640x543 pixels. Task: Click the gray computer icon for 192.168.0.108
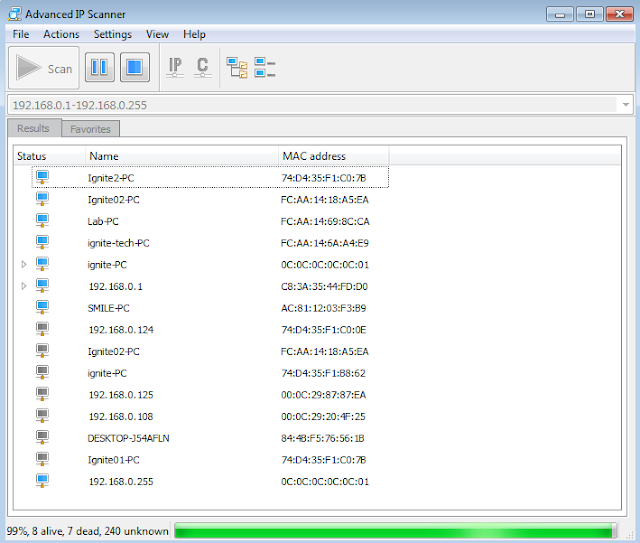42,416
